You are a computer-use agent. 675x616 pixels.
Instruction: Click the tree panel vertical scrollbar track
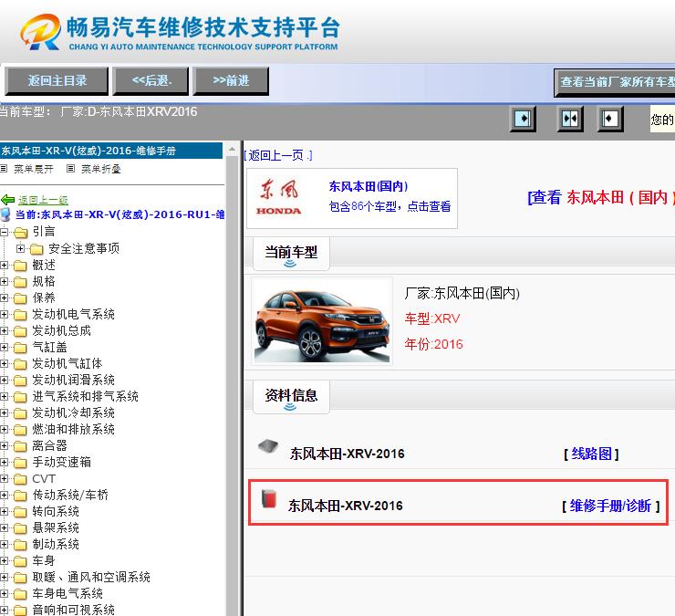tap(232, 388)
